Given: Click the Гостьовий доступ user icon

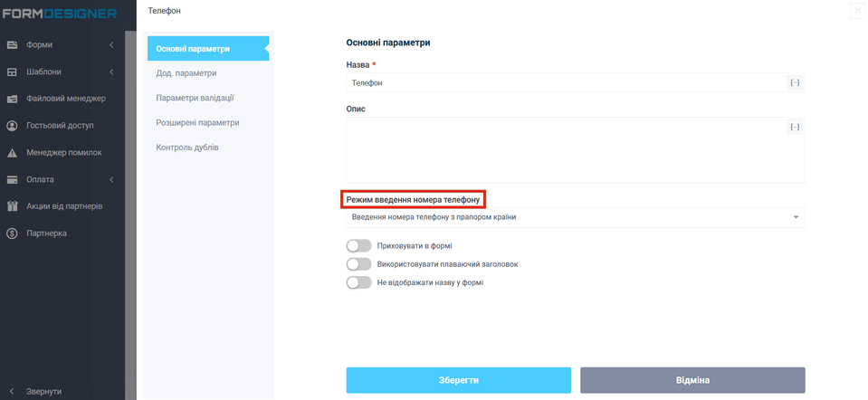Looking at the screenshot, I should coord(13,126).
